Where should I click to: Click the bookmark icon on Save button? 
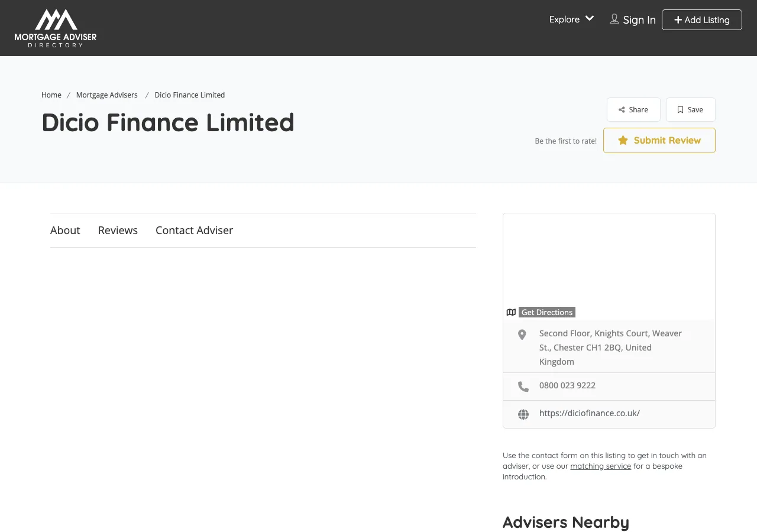click(x=680, y=109)
